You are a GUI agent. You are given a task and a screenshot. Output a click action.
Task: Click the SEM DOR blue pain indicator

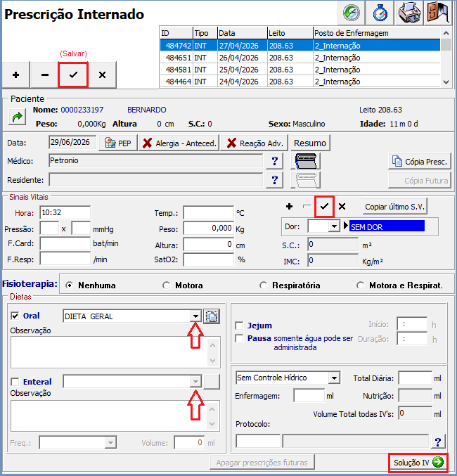point(387,226)
